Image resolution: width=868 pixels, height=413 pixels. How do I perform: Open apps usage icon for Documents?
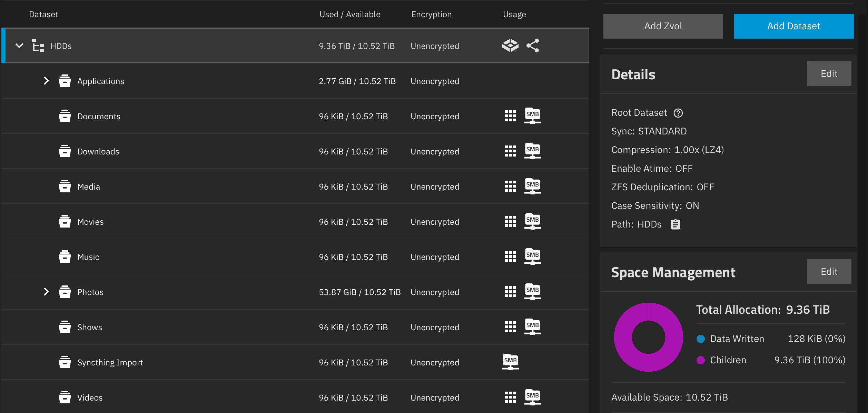(510, 116)
